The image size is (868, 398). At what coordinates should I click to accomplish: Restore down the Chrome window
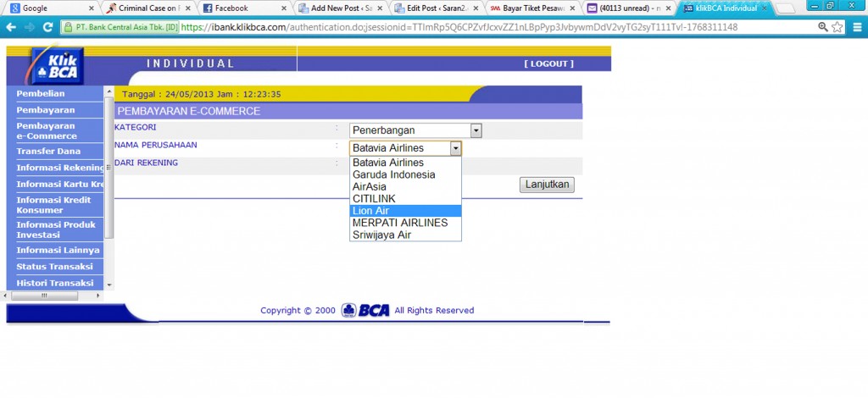point(829,5)
